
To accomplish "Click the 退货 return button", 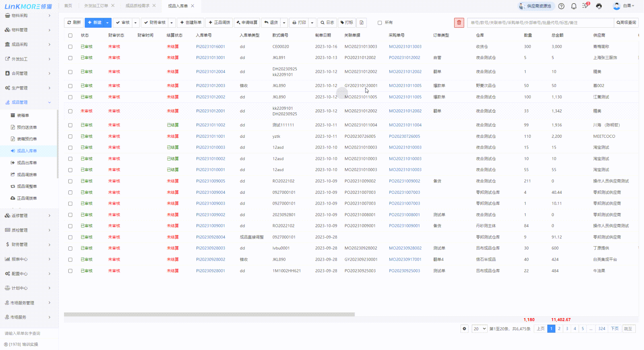I will pyautogui.click(x=271, y=22).
